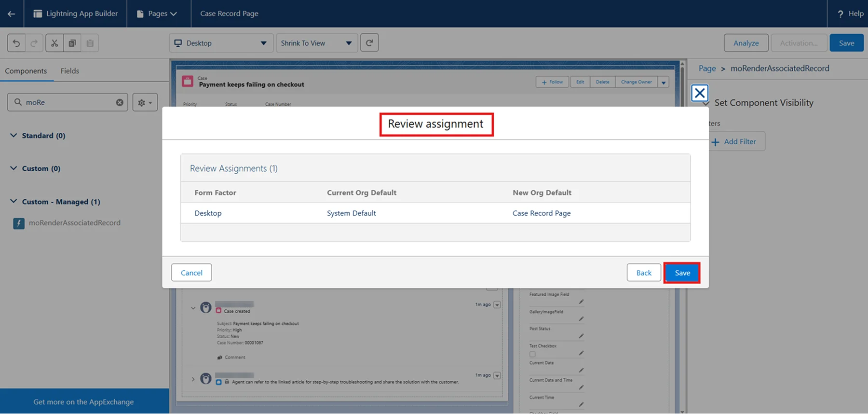
Task: Edit the GalleryImageField pencil icon
Action: pyautogui.click(x=581, y=319)
